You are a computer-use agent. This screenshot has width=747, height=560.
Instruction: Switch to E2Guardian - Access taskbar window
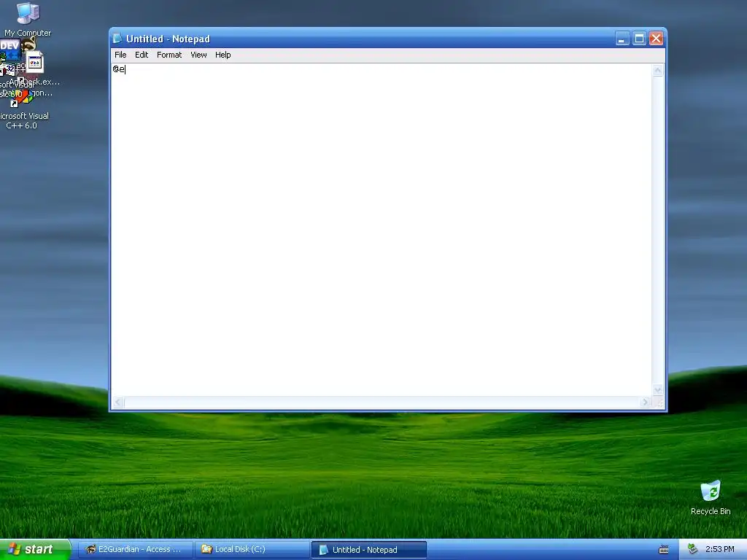pos(136,550)
